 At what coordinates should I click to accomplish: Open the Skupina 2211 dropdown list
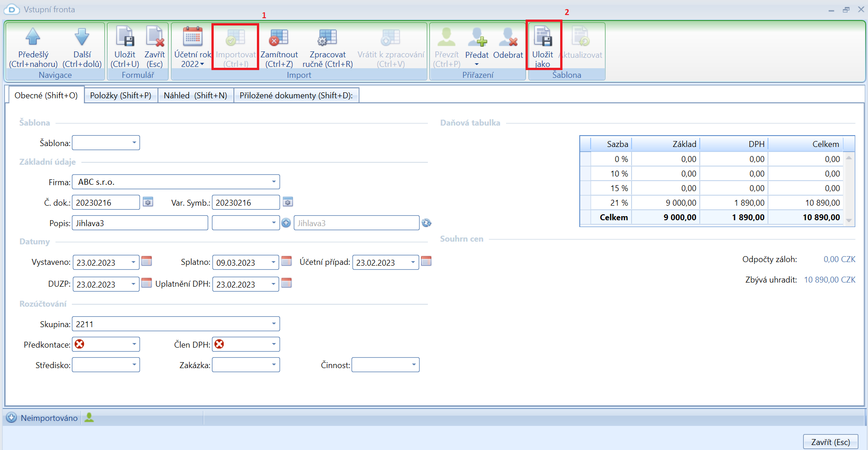(274, 324)
